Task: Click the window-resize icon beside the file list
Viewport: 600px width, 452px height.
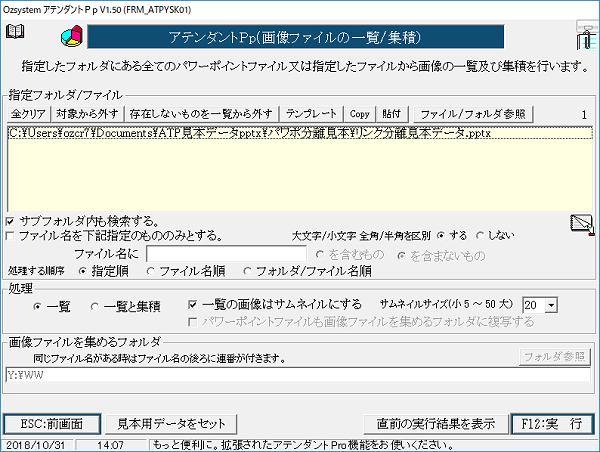Action: (x=582, y=224)
